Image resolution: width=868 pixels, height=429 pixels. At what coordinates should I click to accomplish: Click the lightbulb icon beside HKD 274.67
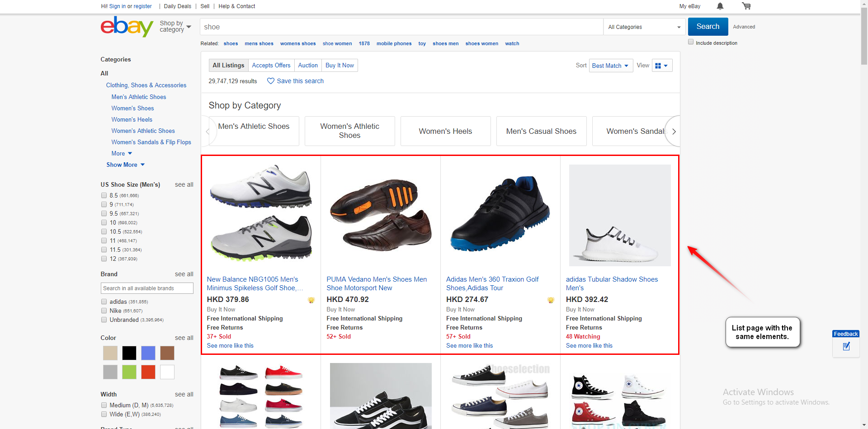pos(551,300)
